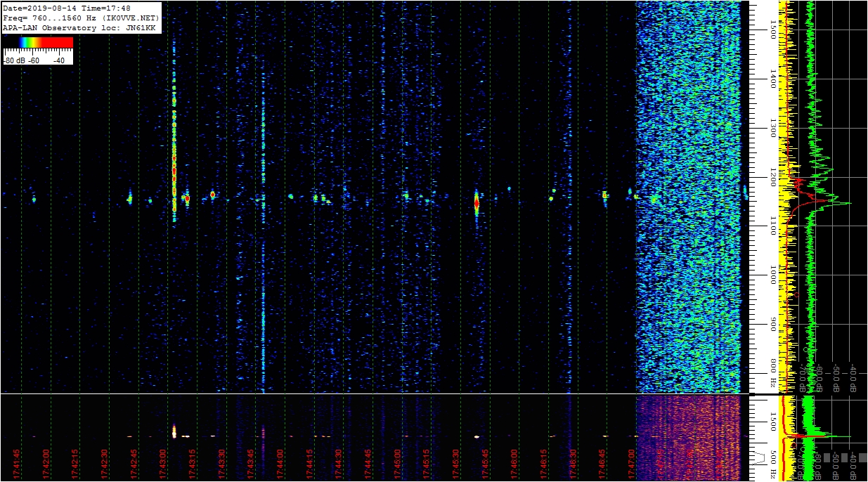Screen dimensions: 868x482
Task: Click the 17:47:00 time label
Action: (x=631, y=464)
